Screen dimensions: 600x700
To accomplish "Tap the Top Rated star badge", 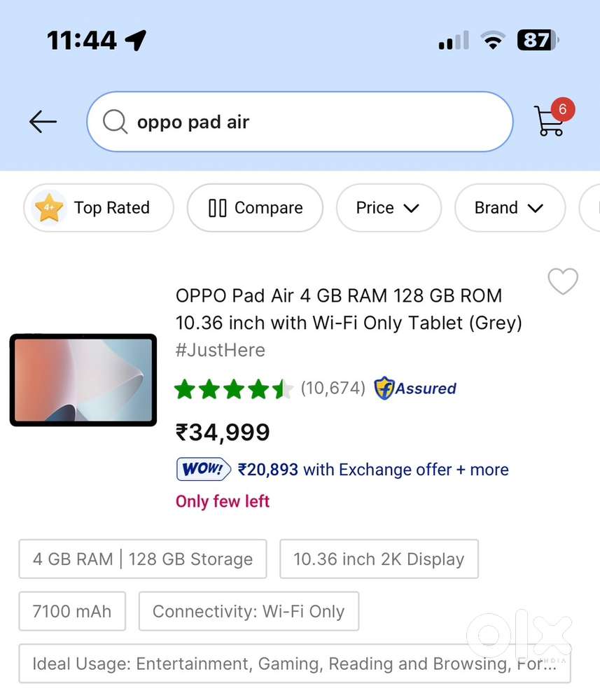I will 49,208.
